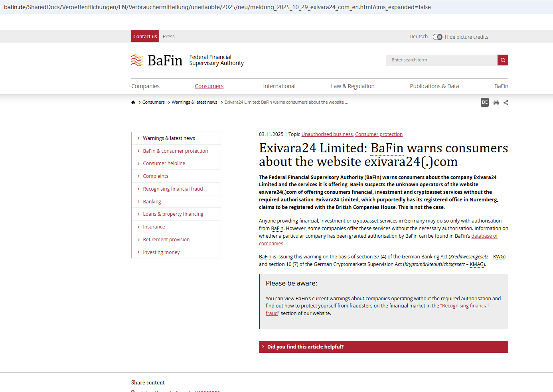The height and width of the screenshot is (392, 553).
Task: Click the Consumer protection topic link
Action: click(379, 134)
